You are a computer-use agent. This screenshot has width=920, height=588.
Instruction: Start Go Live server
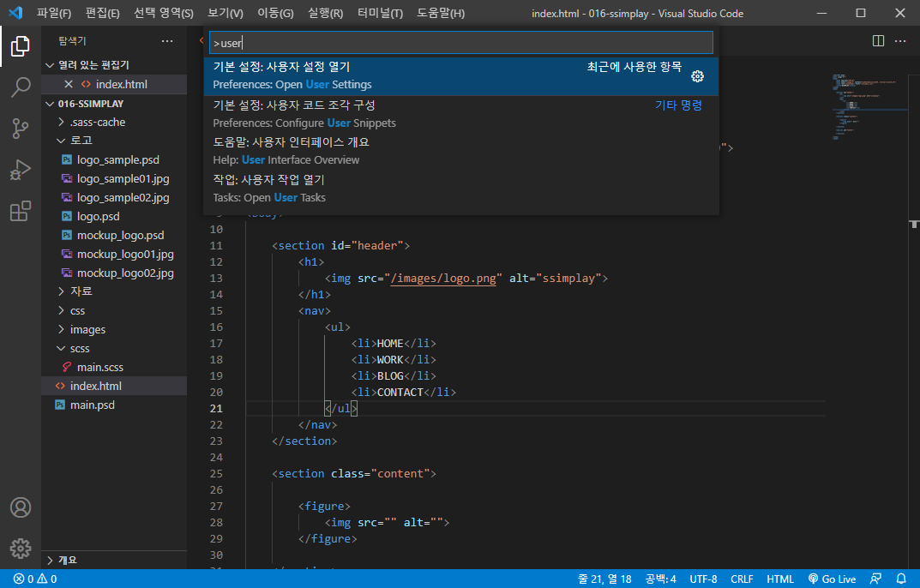click(832, 579)
